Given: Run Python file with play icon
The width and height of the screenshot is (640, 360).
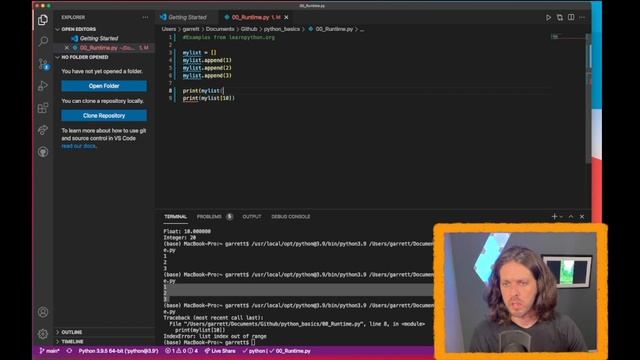Looking at the screenshot, I should pos(548,18).
